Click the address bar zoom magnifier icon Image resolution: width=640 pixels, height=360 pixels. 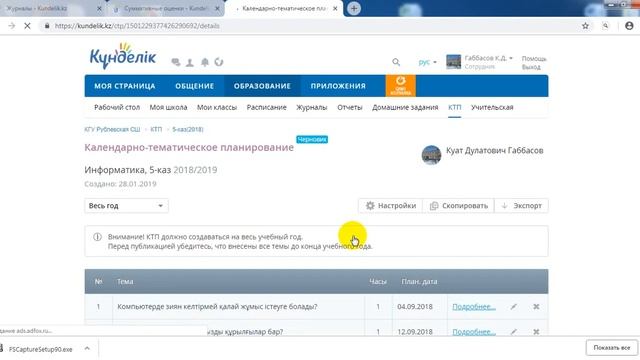tap(606, 26)
